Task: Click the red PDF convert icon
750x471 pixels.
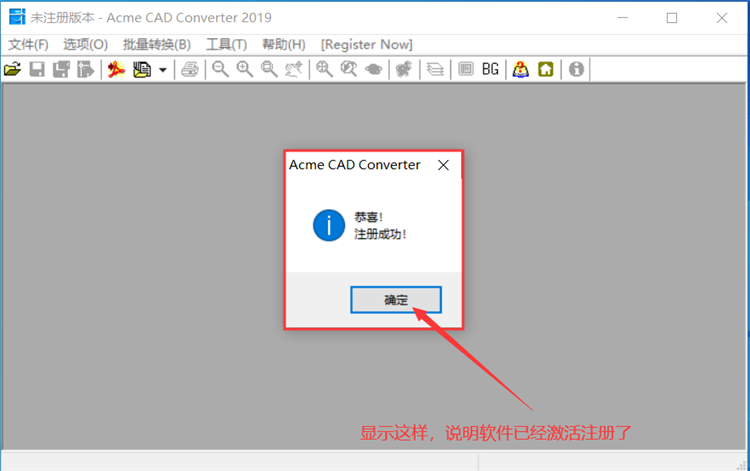Action: tap(116, 69)
